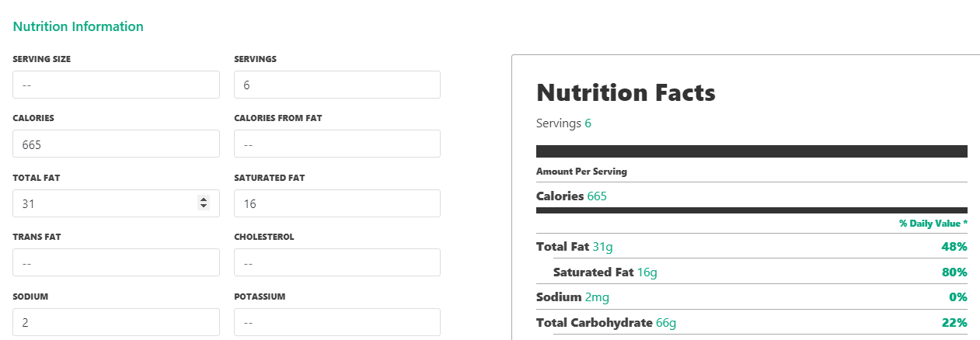Screen dimensions: 980x340
Task: Select the Total Fat 31g line on the label
Action: point(574,247)
